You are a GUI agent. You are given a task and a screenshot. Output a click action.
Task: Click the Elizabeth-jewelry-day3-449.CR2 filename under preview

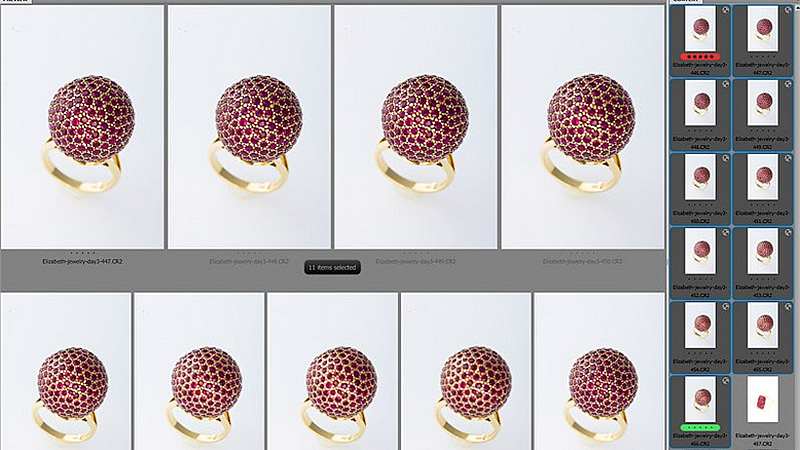tap(416, 261)
